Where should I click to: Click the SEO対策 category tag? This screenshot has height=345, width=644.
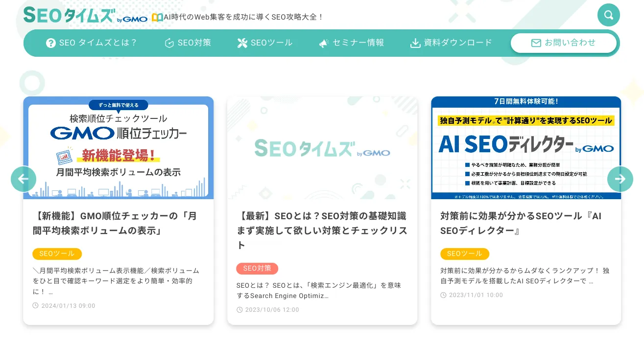(257, 268)
